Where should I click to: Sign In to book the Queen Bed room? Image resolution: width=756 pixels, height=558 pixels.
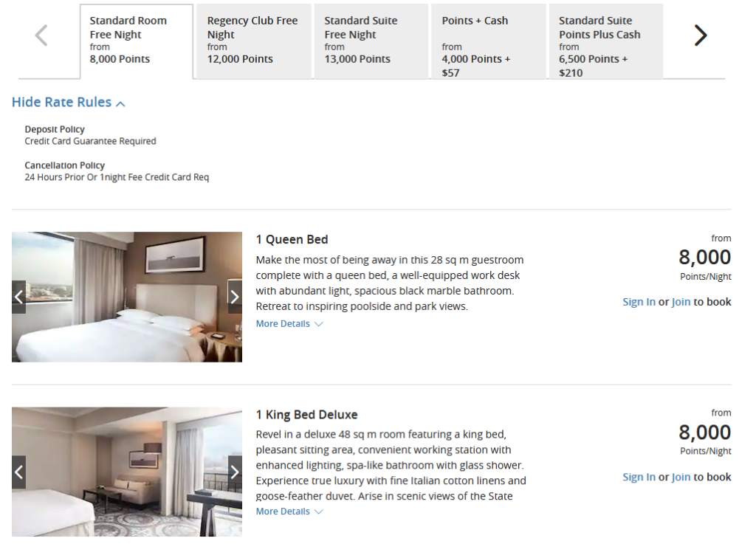(639, 302)
